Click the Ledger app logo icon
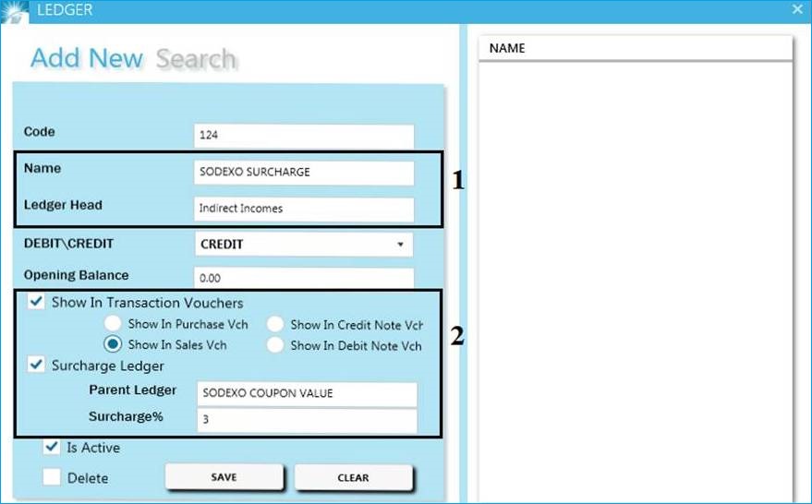This screenshot has width=812, height=504. pyautogui.click(x=14, y=11)
